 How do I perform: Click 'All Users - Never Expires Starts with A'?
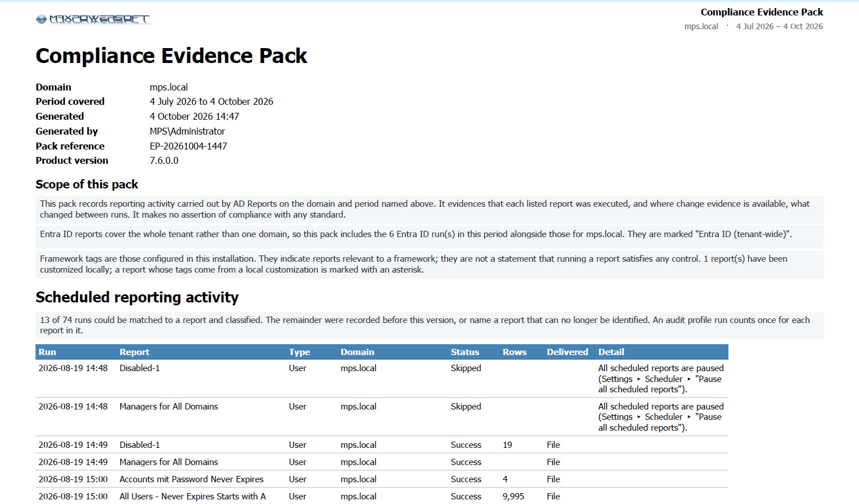tap(192, 497)
